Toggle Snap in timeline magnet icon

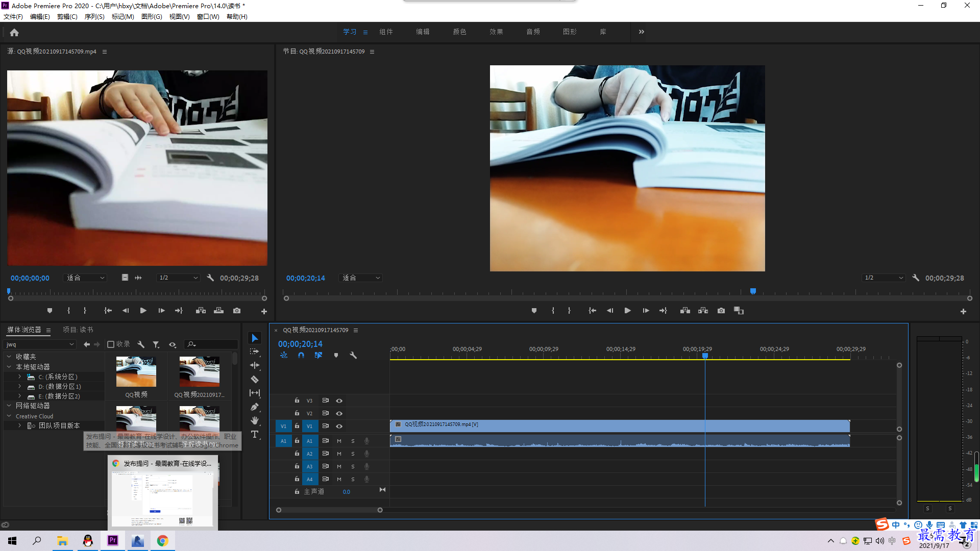coord(301,355)
